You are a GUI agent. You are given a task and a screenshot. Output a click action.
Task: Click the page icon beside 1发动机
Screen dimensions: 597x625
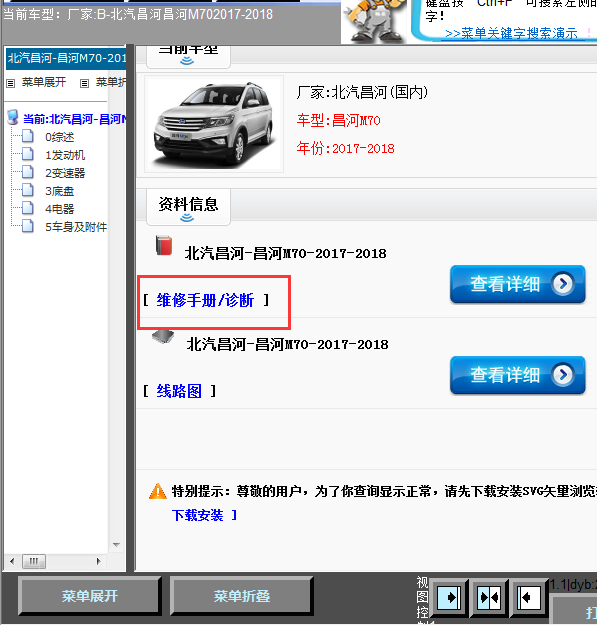point(27,154)
